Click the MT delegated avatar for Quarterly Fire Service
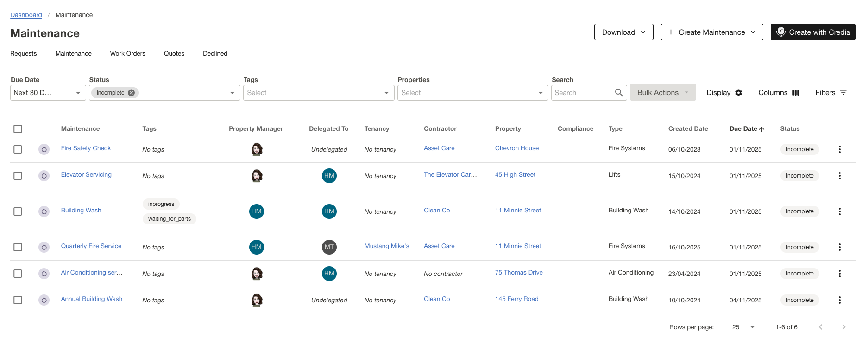The image size is (868, 339). pyautogui.click(x=329, y=247)
